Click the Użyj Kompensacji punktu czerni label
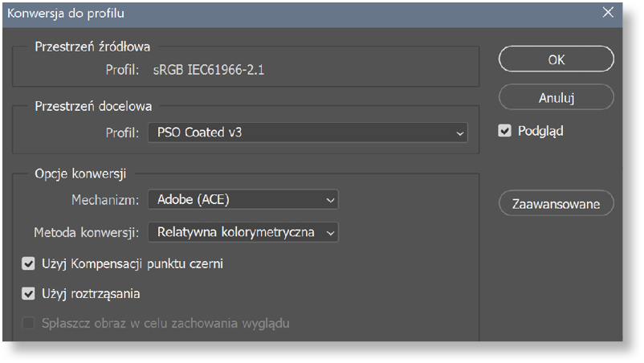Screen dimensions: 644x363 [x=132, y=264]
